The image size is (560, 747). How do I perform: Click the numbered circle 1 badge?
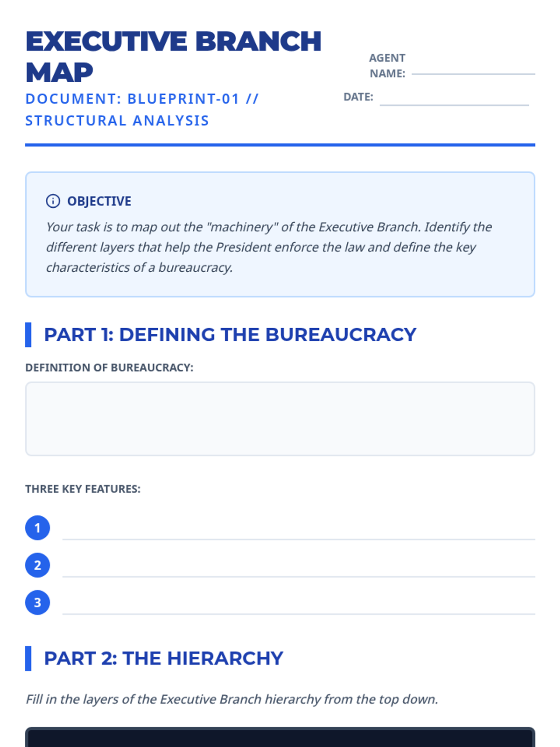click(37, 528)
